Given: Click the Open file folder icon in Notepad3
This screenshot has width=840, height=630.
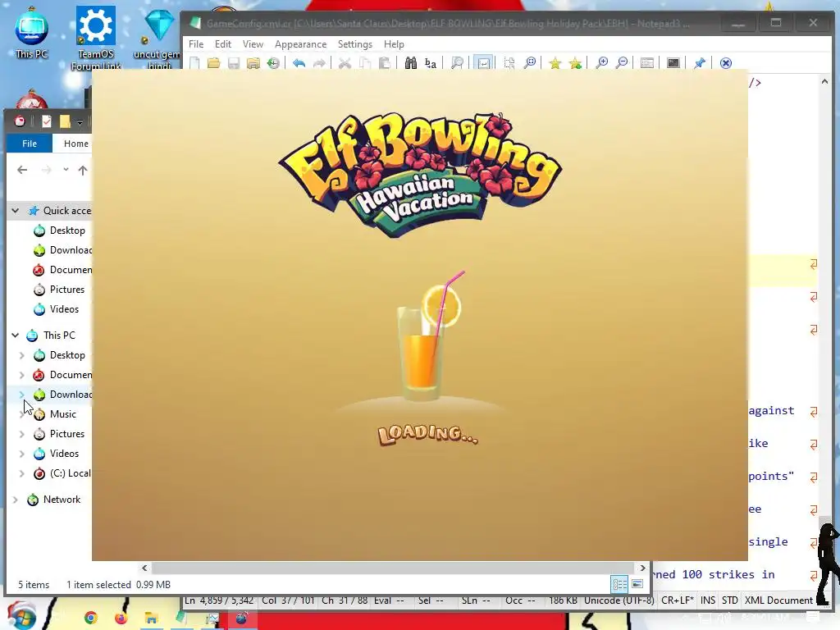Looking at the screenshot, I should [x=214, y=63].
